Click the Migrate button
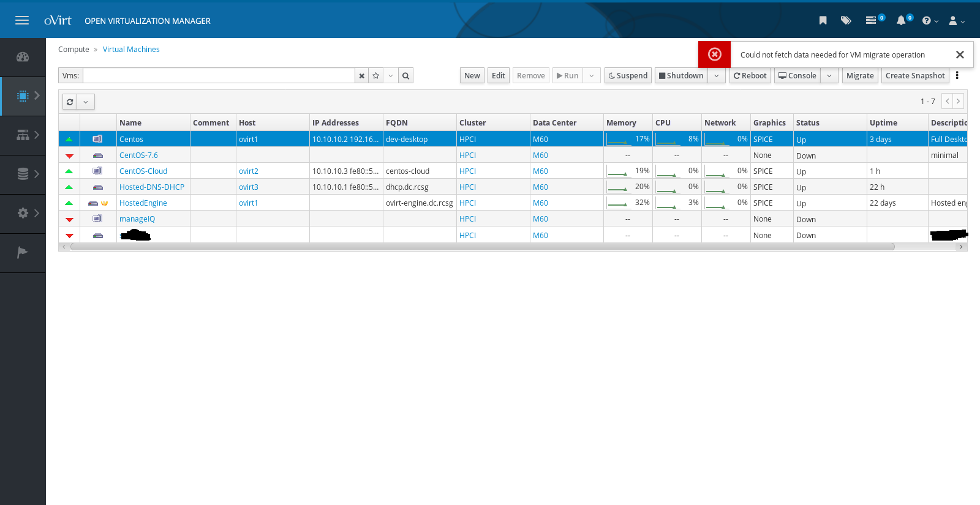Viewport: 980px width, 505px height. pyautogui.click(x=860, y=76)
